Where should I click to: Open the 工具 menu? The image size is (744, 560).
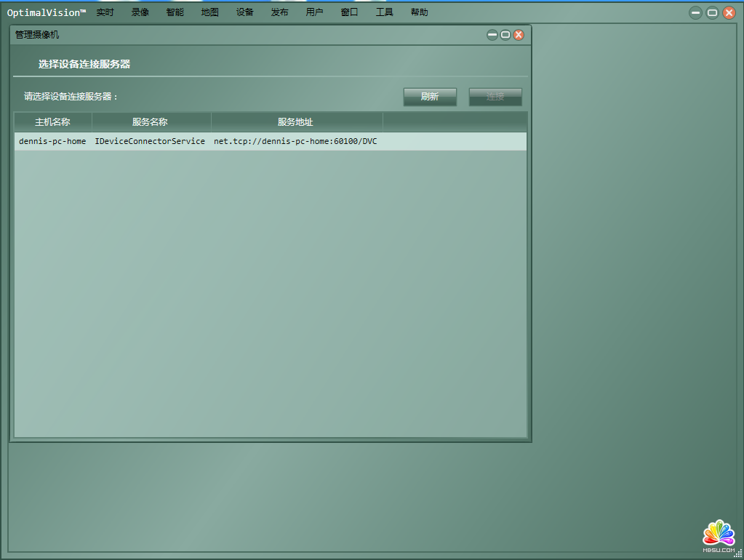pos(385,12)
